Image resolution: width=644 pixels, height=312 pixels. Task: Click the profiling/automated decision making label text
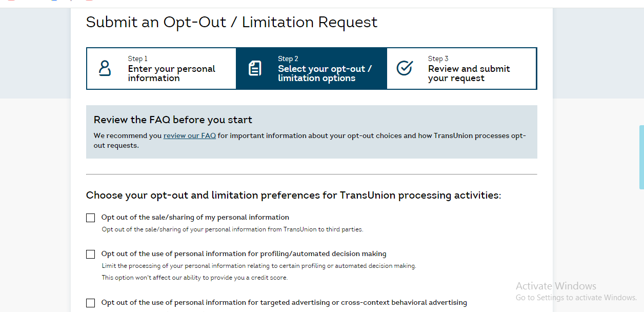click(x=244, y=254)
